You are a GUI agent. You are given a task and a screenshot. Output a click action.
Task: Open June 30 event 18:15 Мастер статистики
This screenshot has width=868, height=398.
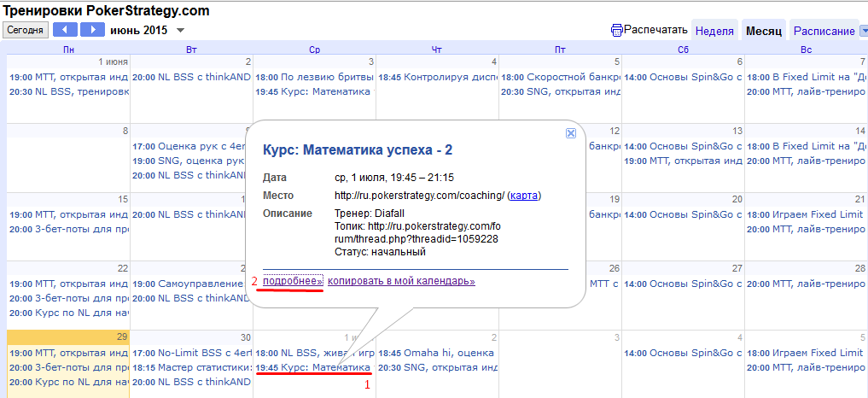pos(191,367)
